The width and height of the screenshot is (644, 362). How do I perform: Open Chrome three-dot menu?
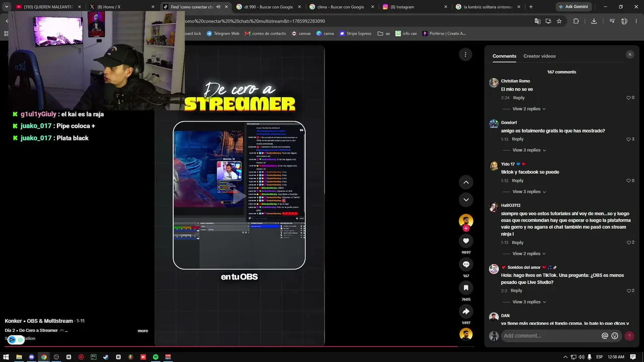pos(636,21)
